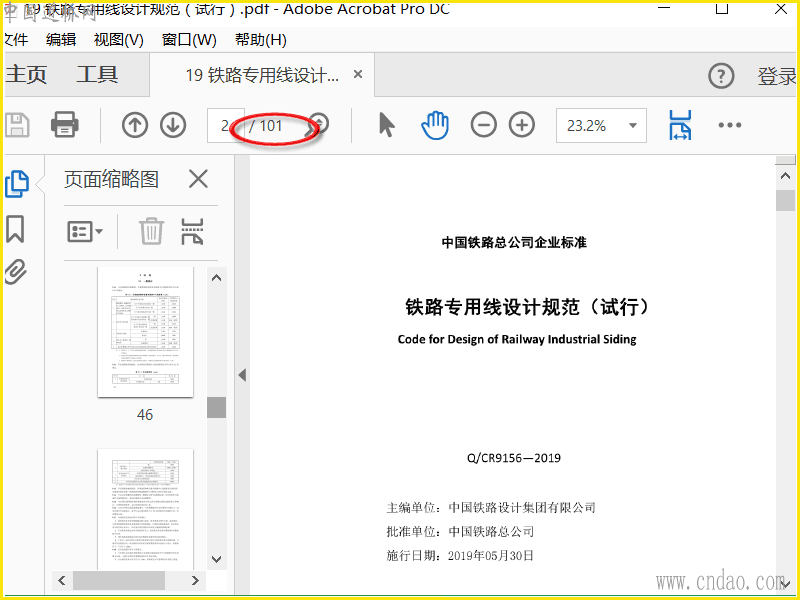Click the title 铁路专用线设计规范（试行）
Screen dimensions: 800x600
point(529,307)
